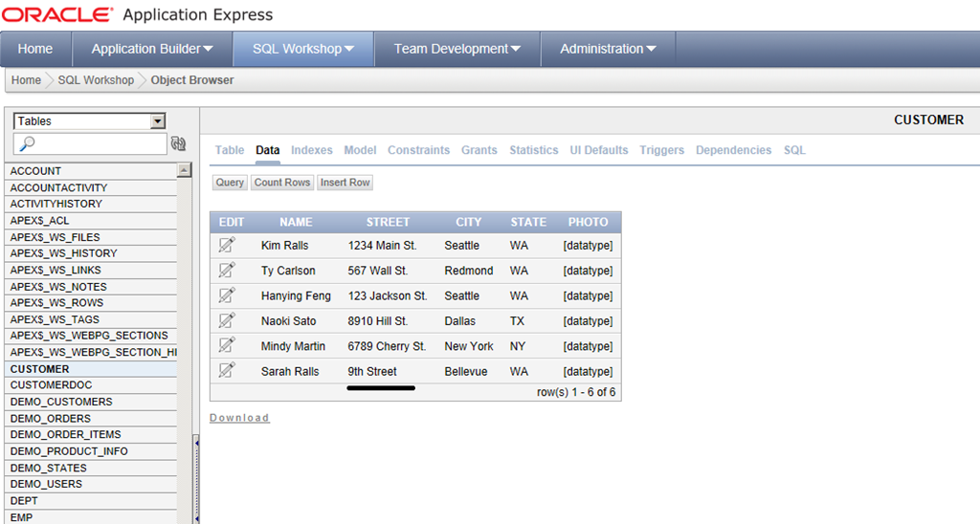
Task: Expand the Application Builder menu arrow
Action: (x=208, y=49)
